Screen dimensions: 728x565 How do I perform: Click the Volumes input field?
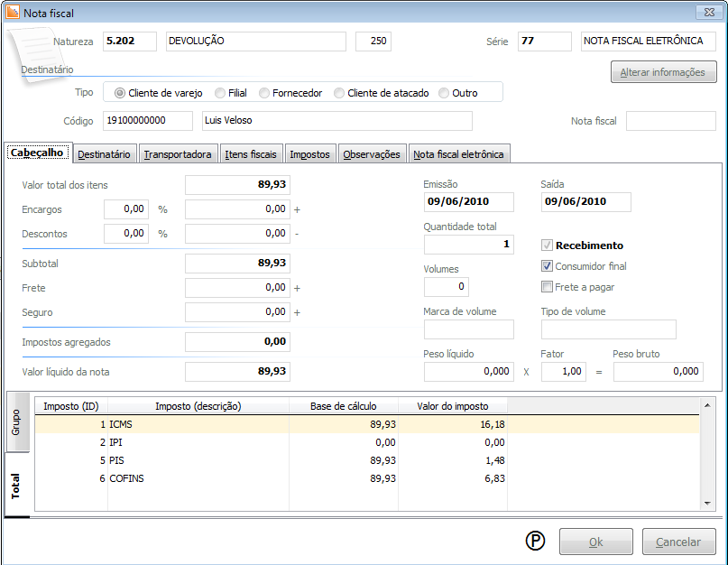point(446,287)
